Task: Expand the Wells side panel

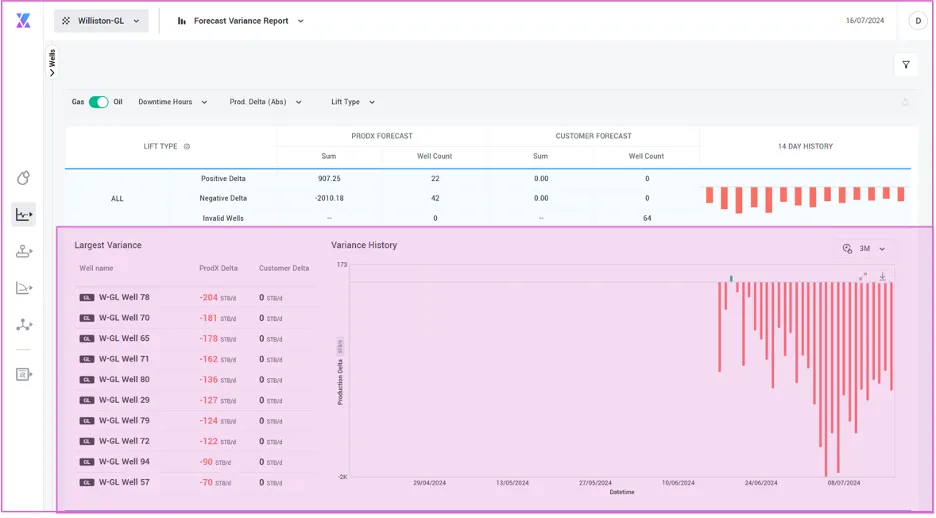Action: click(53, 63)
